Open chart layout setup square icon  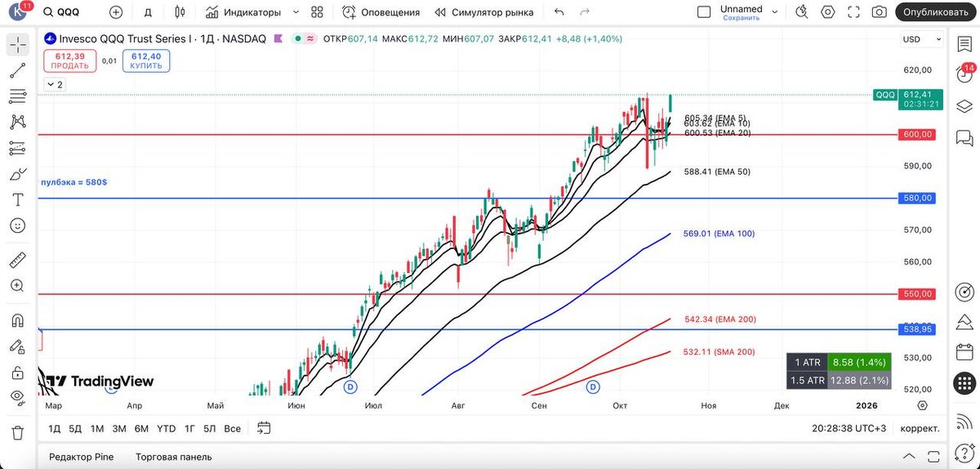click(703, 12)
